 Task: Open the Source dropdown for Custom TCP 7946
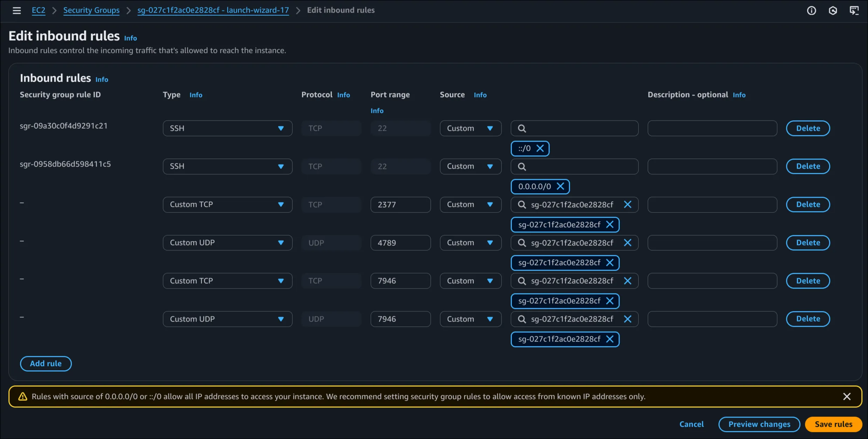[x=470, y=281]
